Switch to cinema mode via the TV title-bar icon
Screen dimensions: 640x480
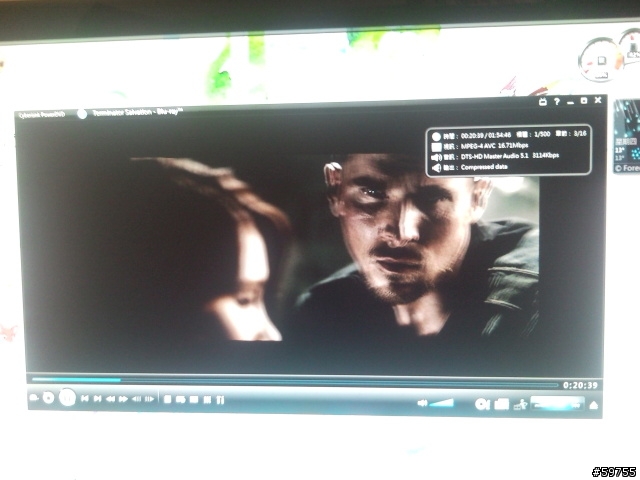[542, 102]
